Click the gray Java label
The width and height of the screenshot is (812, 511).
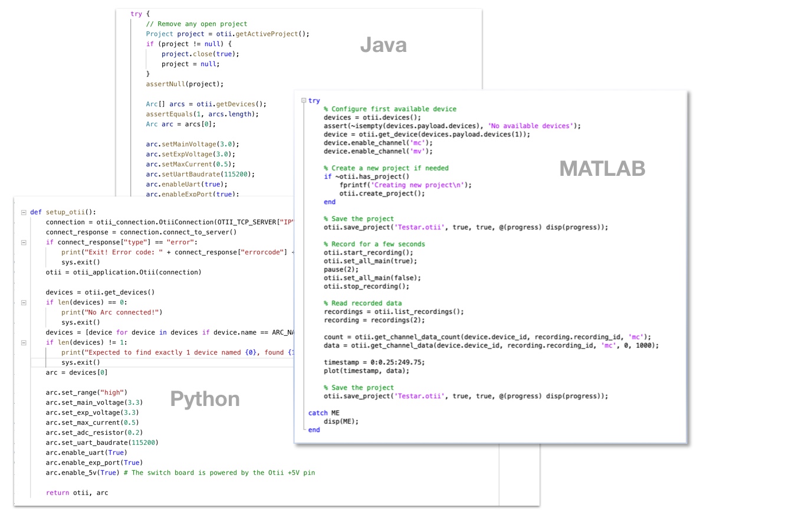pos(383,45)
